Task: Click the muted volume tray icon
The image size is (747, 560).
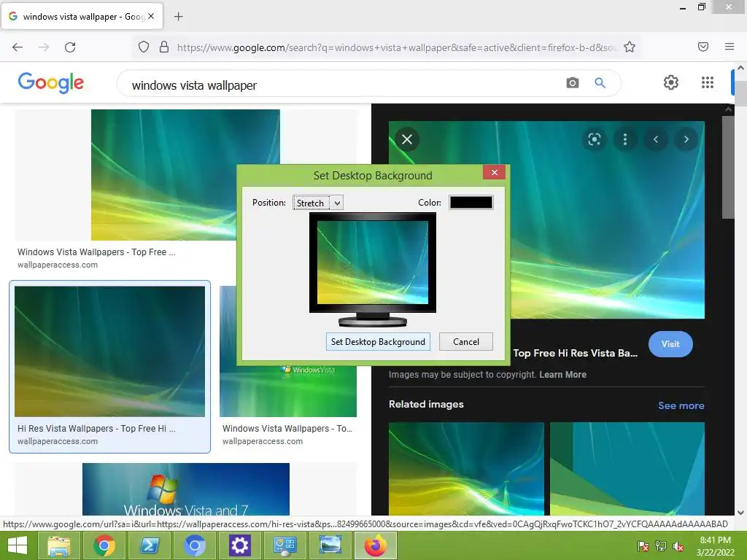Action: pos(678,546)
